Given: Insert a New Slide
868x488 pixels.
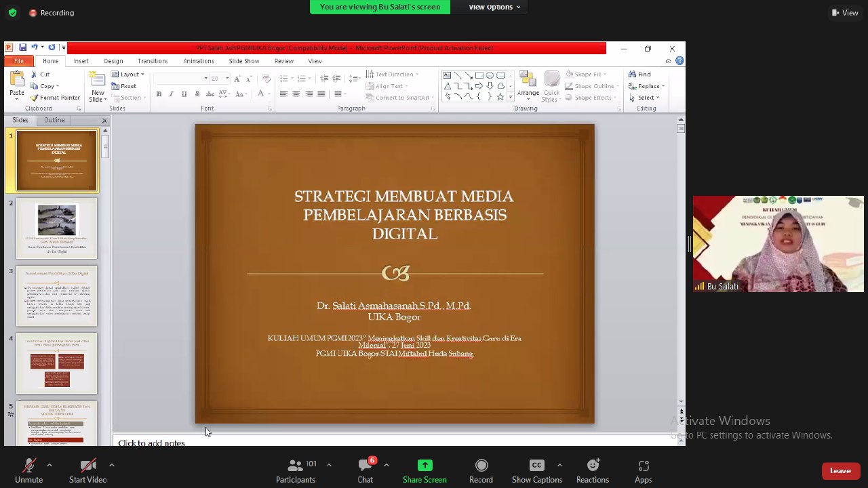Looking at the screenshot, I should 98,87.
